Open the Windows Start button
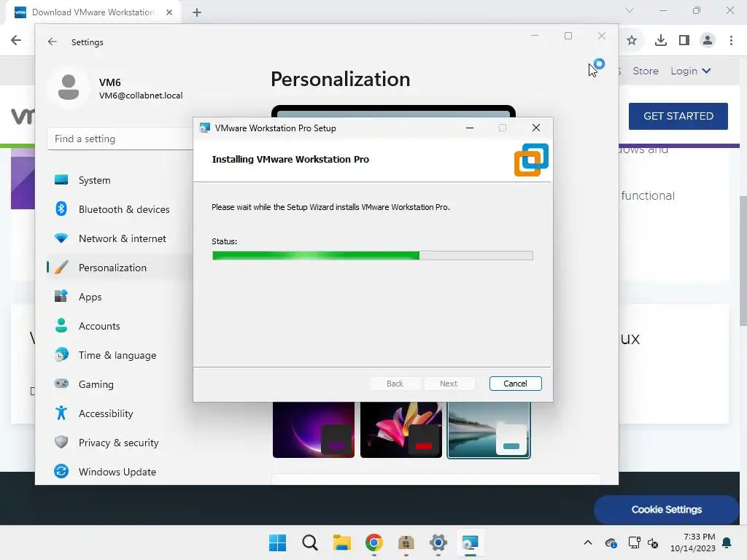The image size is (747, 560). 278,542
